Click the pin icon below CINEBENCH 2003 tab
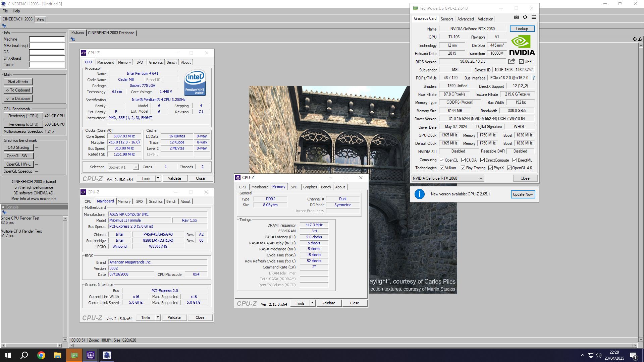 coord(4,26)
